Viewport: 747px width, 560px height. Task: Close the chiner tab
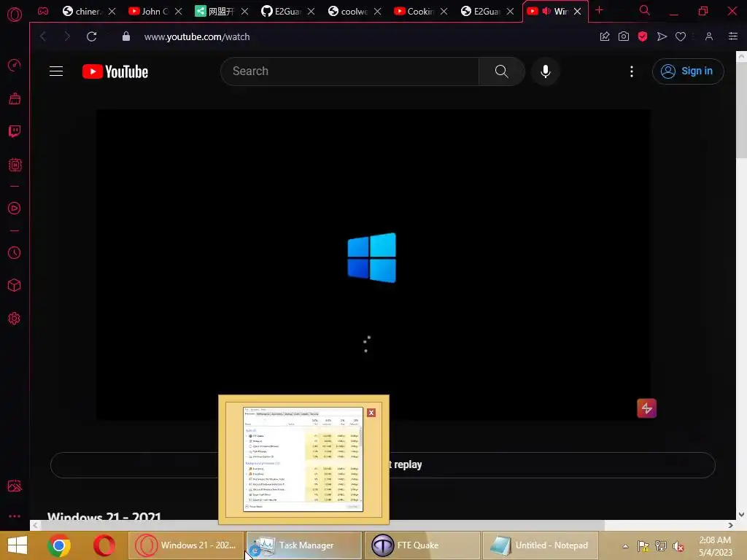point(112,12)
